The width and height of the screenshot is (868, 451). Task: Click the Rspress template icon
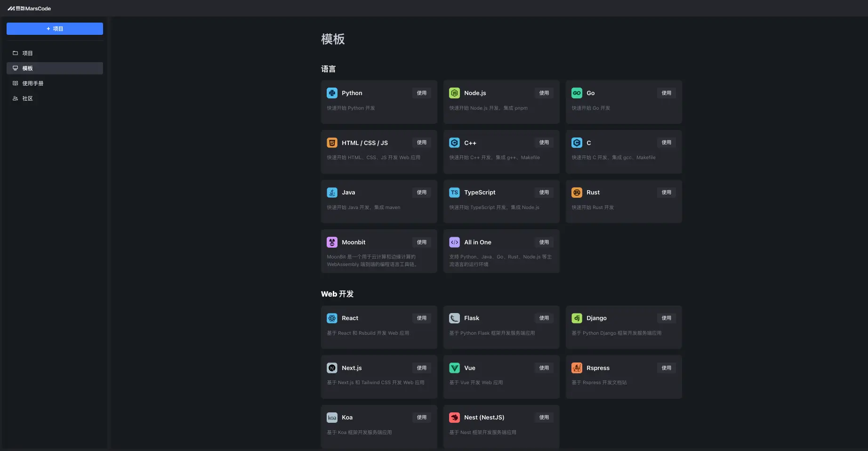point(577,368)
